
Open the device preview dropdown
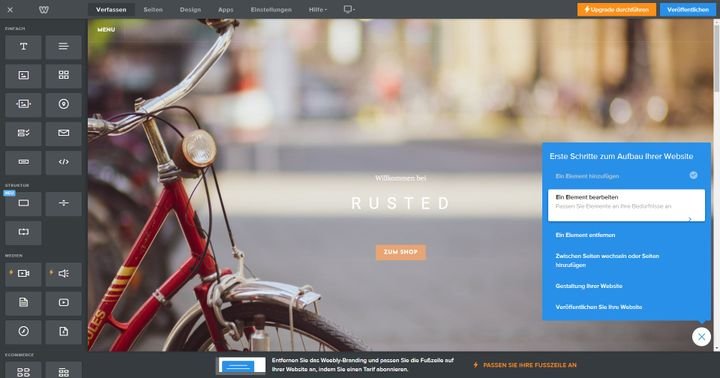(349, 10)
